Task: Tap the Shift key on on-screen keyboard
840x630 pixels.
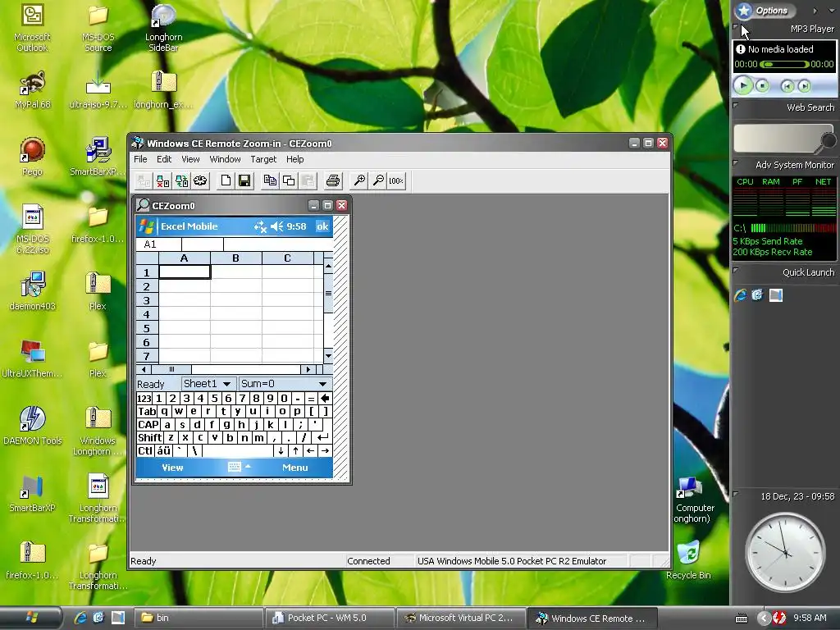Action: [149, 438]
